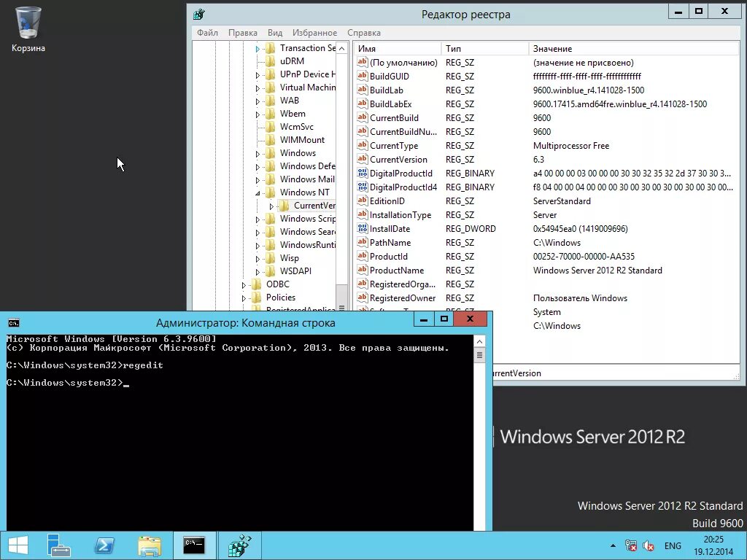The height and width of the screenshot is (560, 747).
Task: Expand the Policies registry key
Action: tap(246, 297)
